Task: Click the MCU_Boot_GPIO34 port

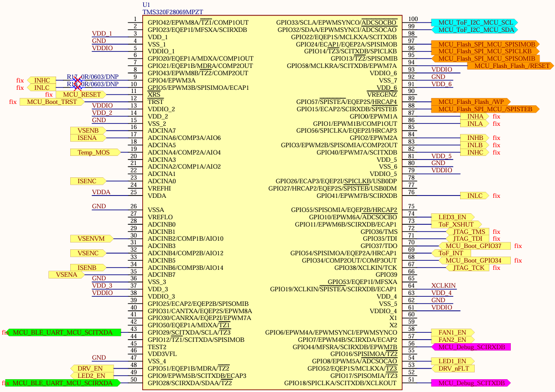Action: [475, 260]
